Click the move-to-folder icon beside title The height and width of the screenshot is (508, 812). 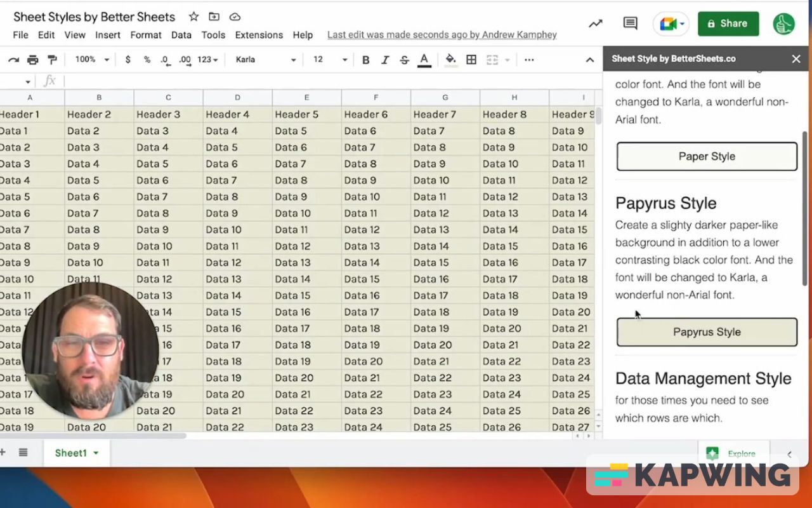tap(214, 17)
